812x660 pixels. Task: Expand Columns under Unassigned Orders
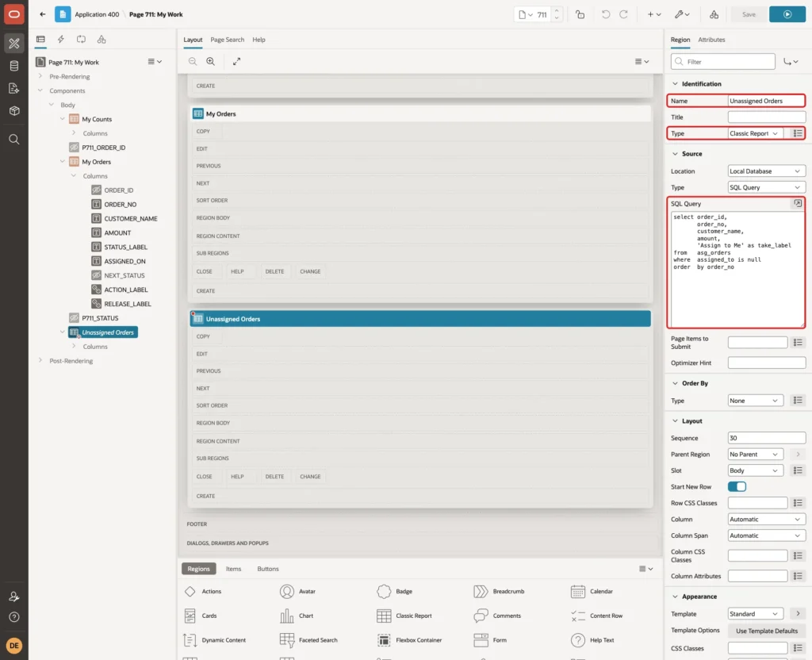pos(74,346)
